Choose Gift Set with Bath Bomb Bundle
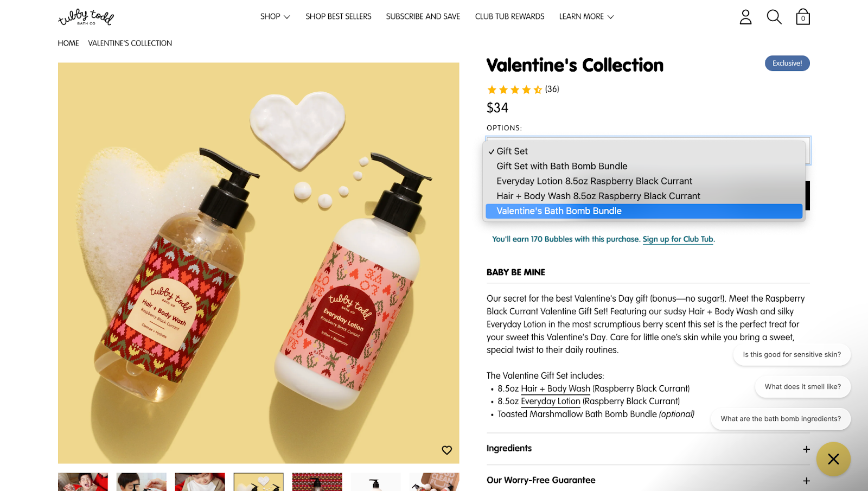868x491 pixels. [x=561, y=166]
